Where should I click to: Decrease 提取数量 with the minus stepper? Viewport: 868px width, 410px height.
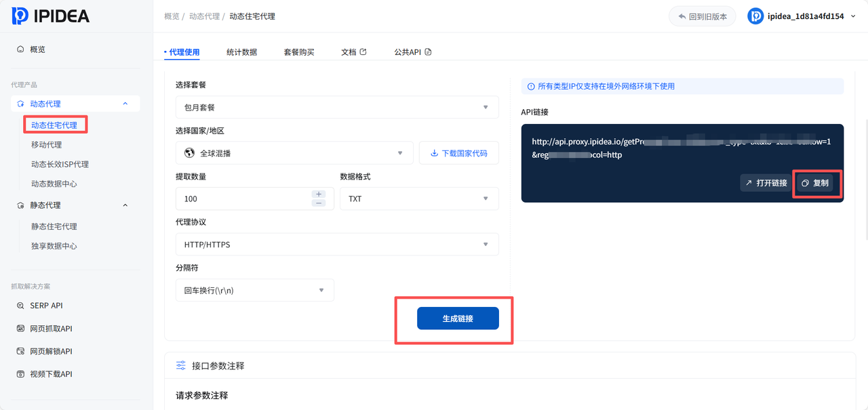click(319, 203)
